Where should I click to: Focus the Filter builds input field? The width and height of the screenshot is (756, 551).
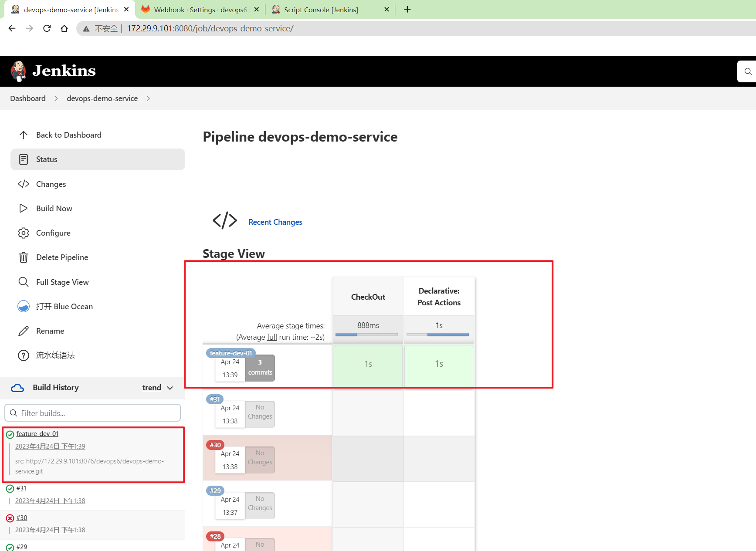92,413
